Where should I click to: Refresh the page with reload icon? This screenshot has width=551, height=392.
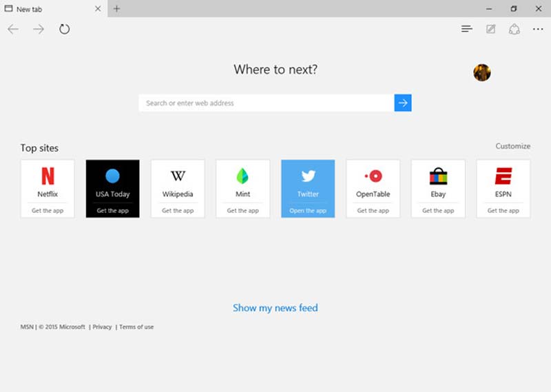[64, 29]
